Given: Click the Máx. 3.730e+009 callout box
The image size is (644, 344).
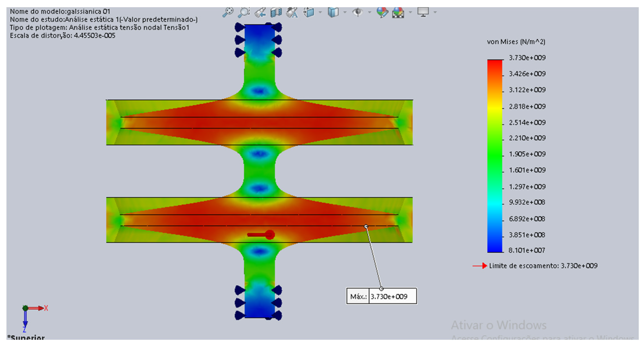Looking at the screenshot, I should click(x=381, y=296).
